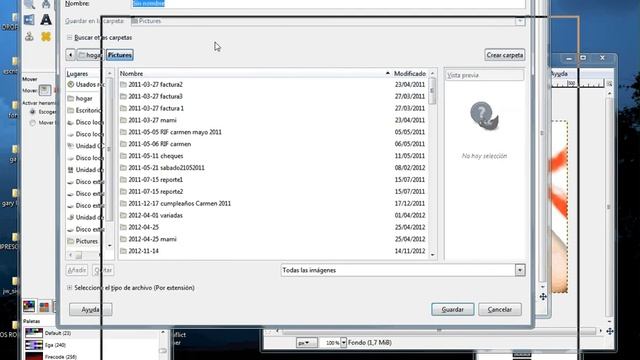Viewport: 640px width, 360px height.
Task: Sort files by Nombre column header
Action: point(254,73)
